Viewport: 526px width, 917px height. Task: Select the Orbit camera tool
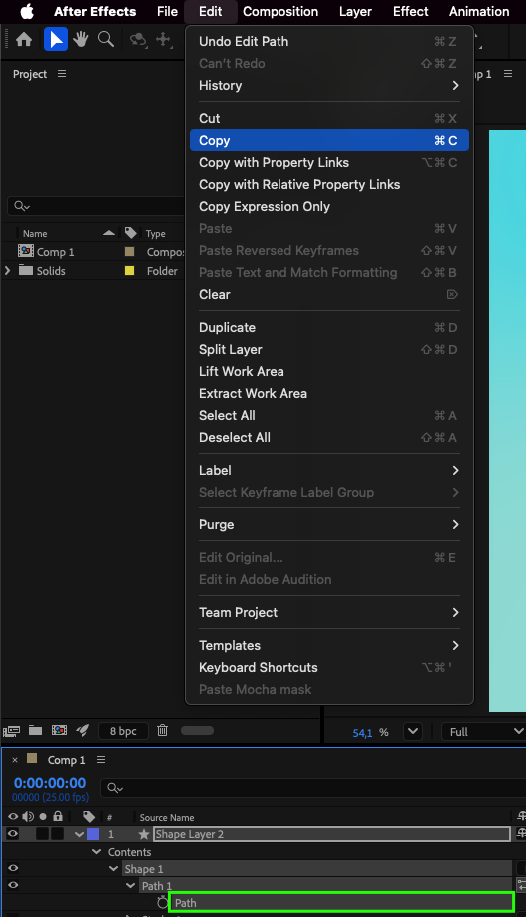[138, 39]
